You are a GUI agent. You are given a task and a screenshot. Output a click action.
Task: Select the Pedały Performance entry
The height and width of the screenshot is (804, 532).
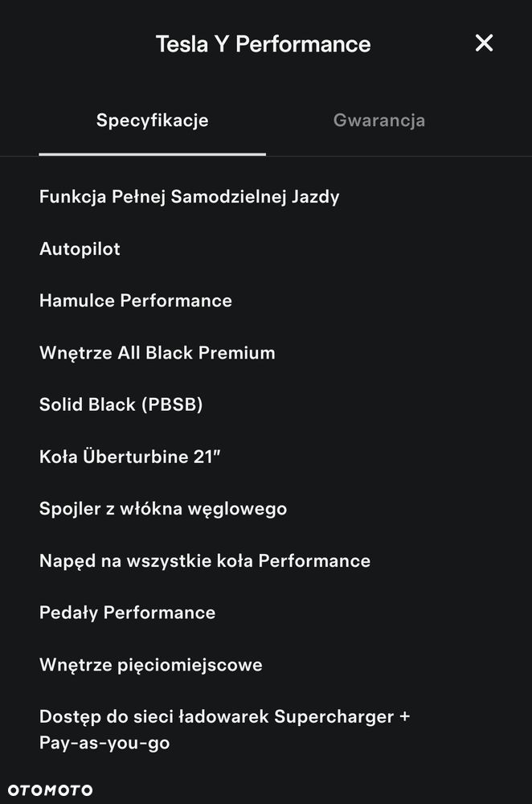point(127,613)
